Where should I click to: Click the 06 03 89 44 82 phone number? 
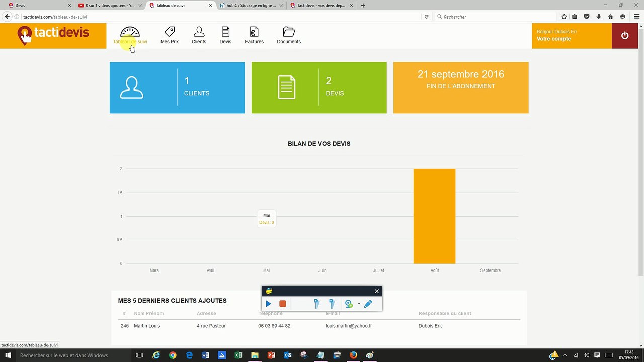click(x=274, y=326)
